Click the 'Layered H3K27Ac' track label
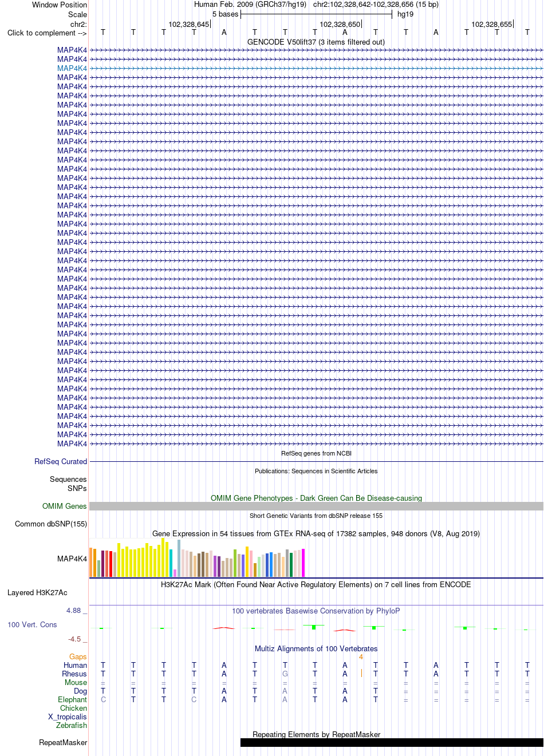The image size is (544, 756). pyautogui.click(x=37, y=592)
